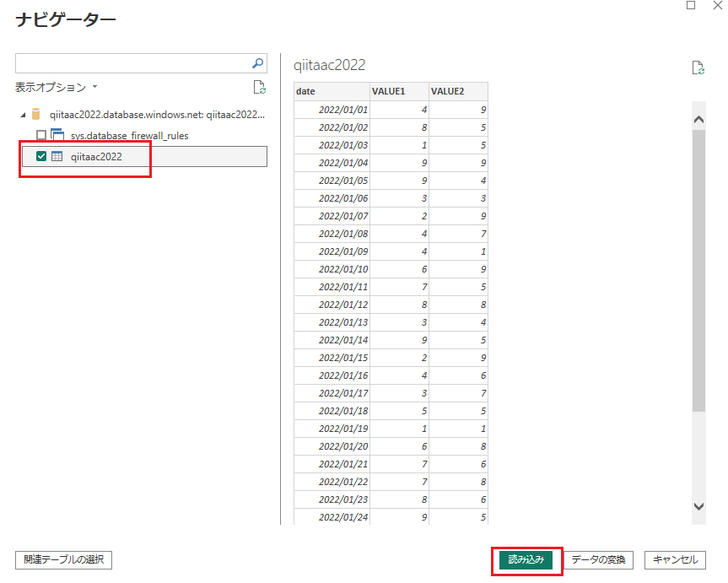
Task: Click the preview vertical scrollbar thumb
Action: click(698, 270)
